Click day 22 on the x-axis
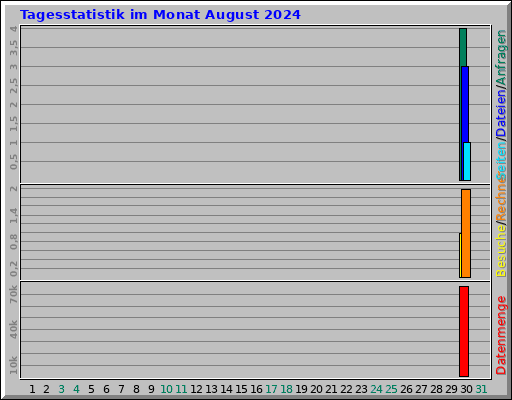Screen dimensions: 512x400 pyautogui.click(x=346, y=389)
